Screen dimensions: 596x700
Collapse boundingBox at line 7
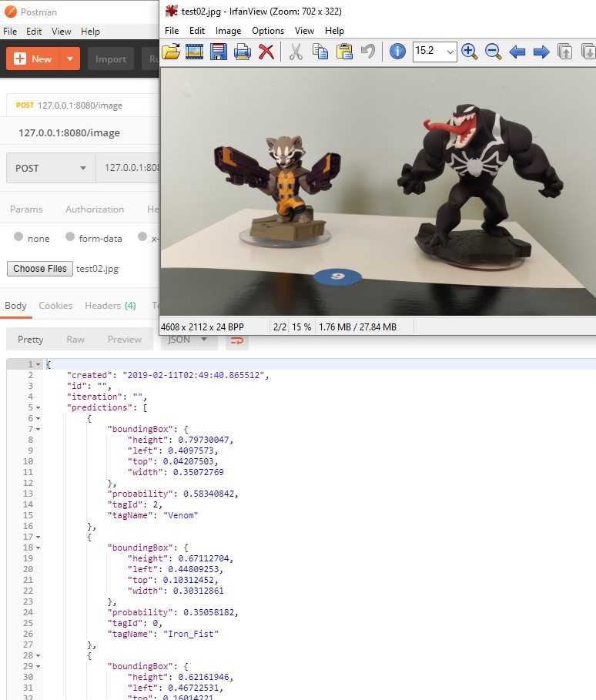pos(38,429)
